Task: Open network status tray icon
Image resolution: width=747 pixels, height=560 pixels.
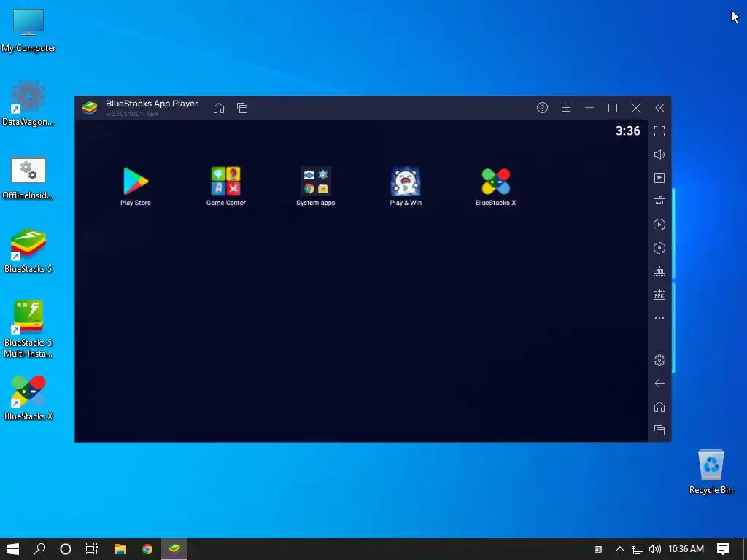Action: coord(638,549)
